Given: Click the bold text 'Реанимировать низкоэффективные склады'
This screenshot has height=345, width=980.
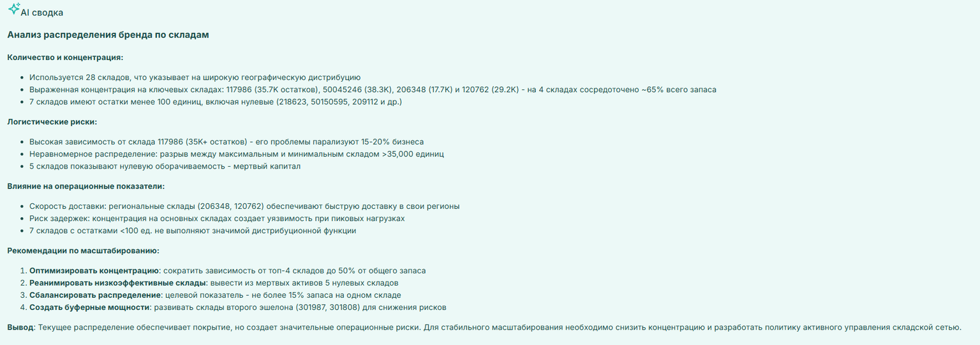Looking at the screenshot, I should coord(117,283).
